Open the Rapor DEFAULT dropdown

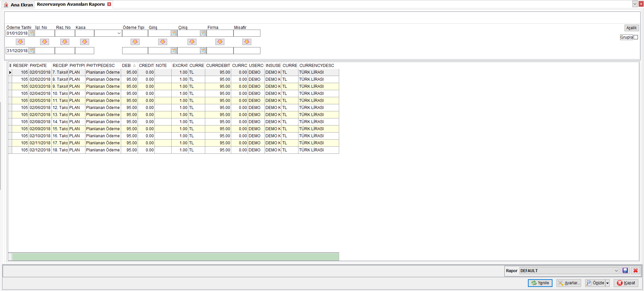point(616,271)
